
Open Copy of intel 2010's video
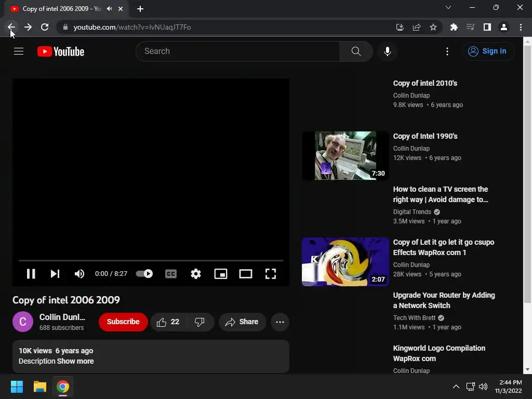pos(425,83)
